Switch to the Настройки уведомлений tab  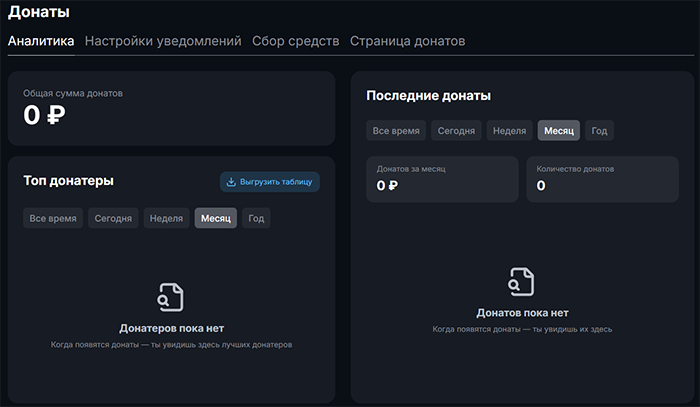point(163,41)
